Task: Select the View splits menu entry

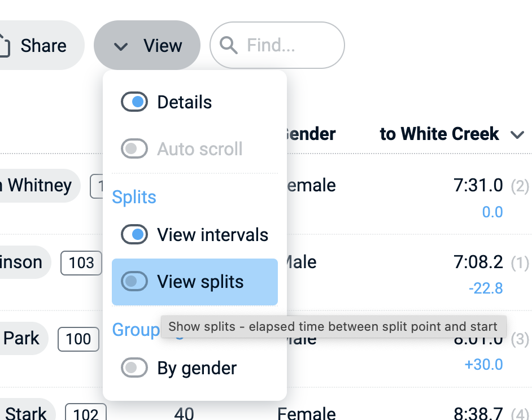Action: (x=200, y=282)
